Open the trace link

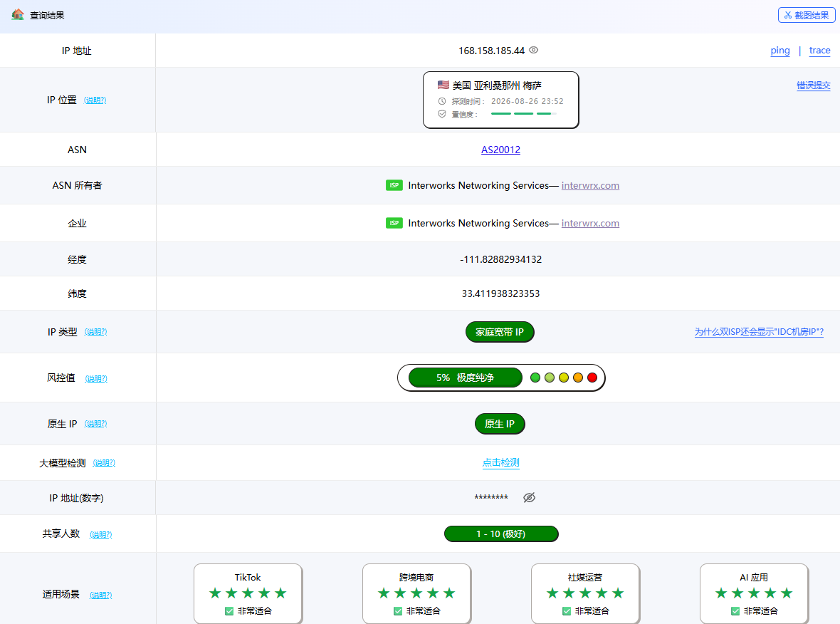pyautogui.click(x=819, y=51)
